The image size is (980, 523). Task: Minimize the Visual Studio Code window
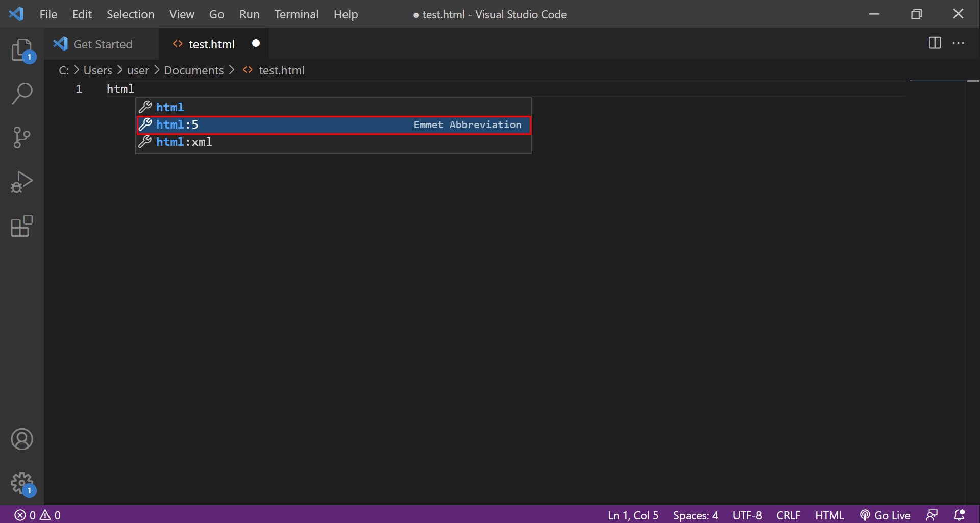click(x=874, y=14)
